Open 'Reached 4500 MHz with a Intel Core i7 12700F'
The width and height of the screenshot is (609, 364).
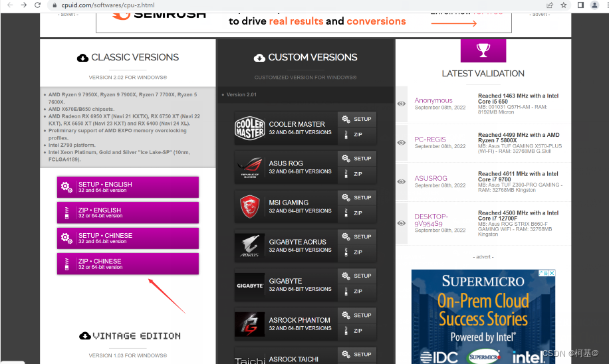[x=518, y=216]
